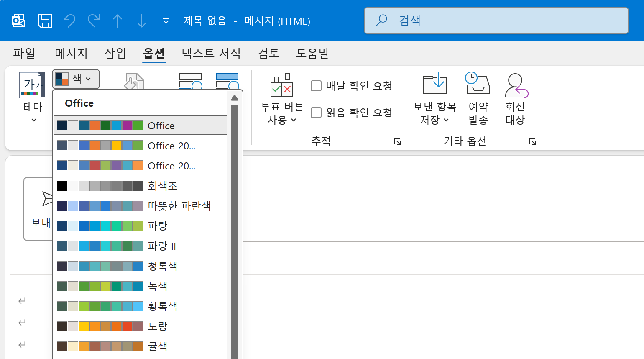Image resolution: width=644 pixels, height=359 pixels.
Task: Select the 귤색 color scheme
Action: pos(141,346)
